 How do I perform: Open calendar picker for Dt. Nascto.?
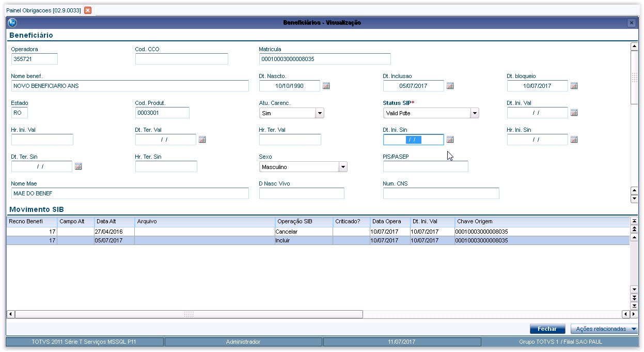tap(326, 86)
